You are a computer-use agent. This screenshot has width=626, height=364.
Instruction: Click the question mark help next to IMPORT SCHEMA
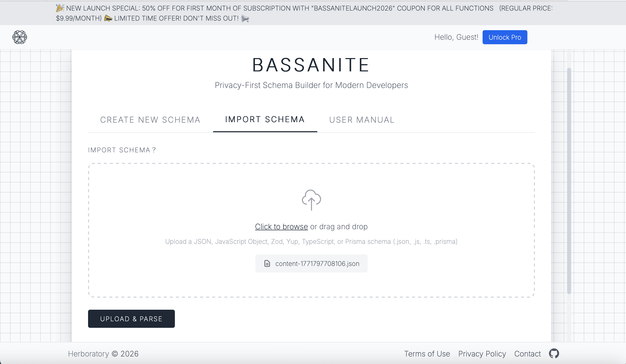pos(154,150)
